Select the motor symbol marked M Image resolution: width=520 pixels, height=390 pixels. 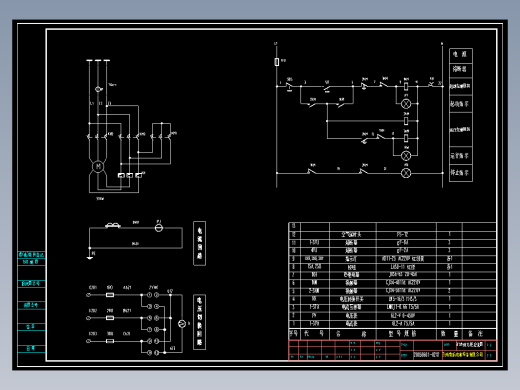pos(98,166)
